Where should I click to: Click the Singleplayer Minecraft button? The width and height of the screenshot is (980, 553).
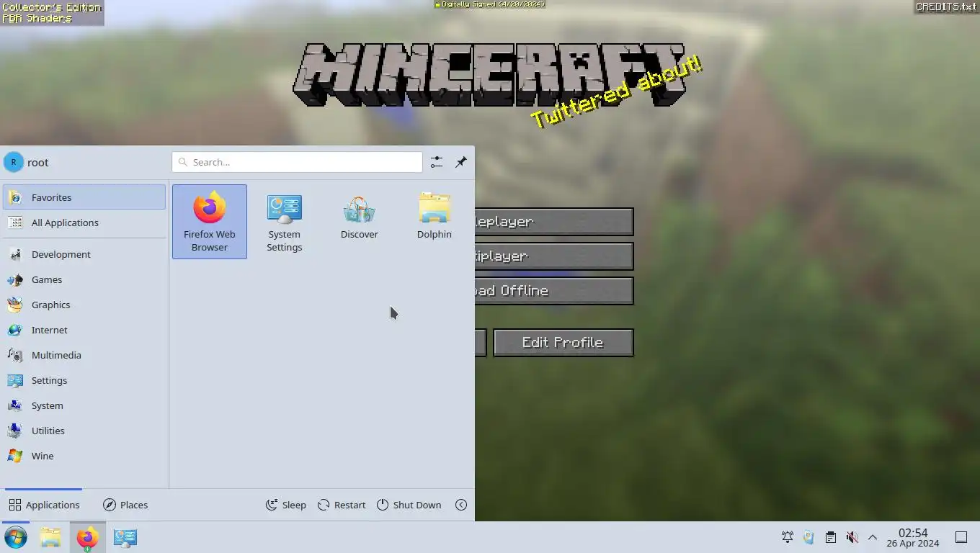554,222
